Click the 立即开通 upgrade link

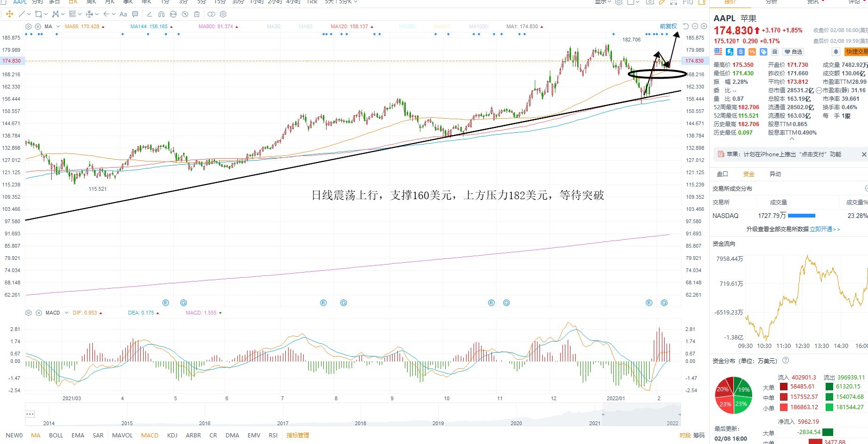pos(825,229)
